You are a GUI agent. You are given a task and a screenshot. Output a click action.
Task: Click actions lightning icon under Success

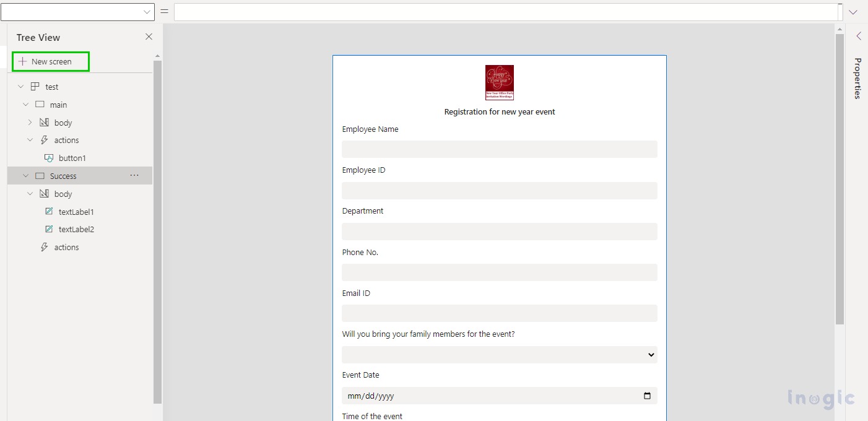pyautogui.click(x=44, y=247)
